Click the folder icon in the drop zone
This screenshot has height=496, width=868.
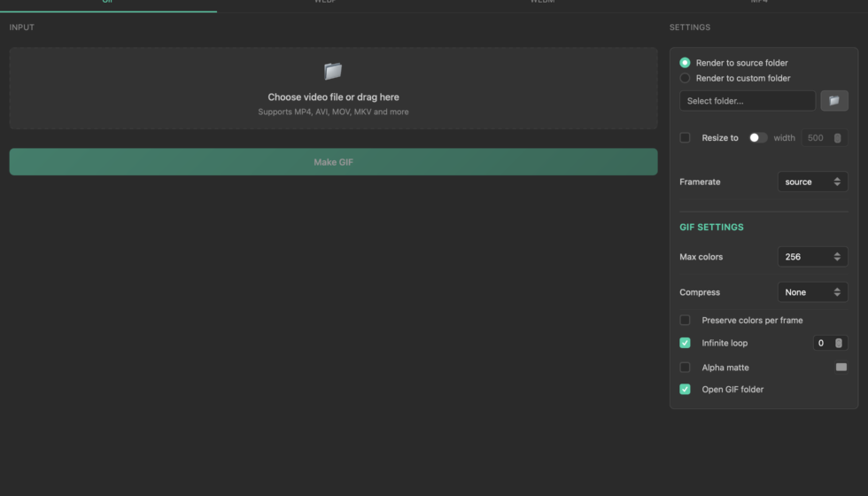click(x=333, y=72)
